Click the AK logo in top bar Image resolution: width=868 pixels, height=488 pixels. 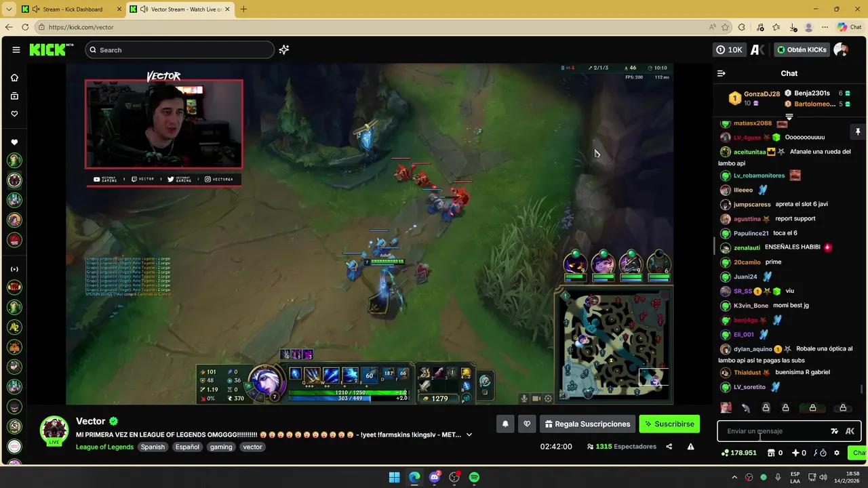click(x=758, y=49)
